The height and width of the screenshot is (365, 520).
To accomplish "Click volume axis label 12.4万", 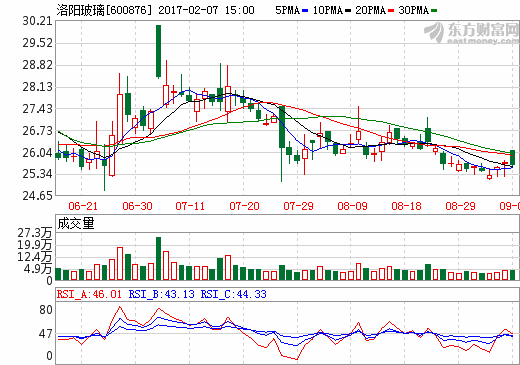I will [x=35, y=257].
